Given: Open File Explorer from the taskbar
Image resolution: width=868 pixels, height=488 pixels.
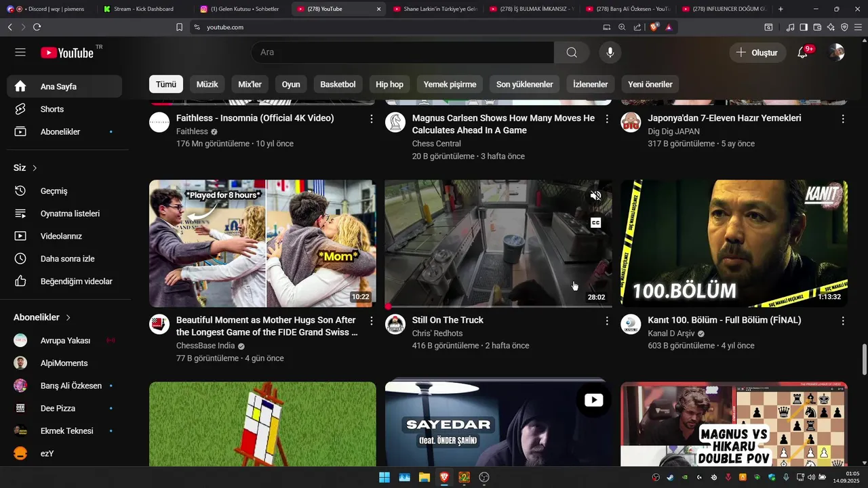Looking at the screenshot, I should click(x=425, y=477).
